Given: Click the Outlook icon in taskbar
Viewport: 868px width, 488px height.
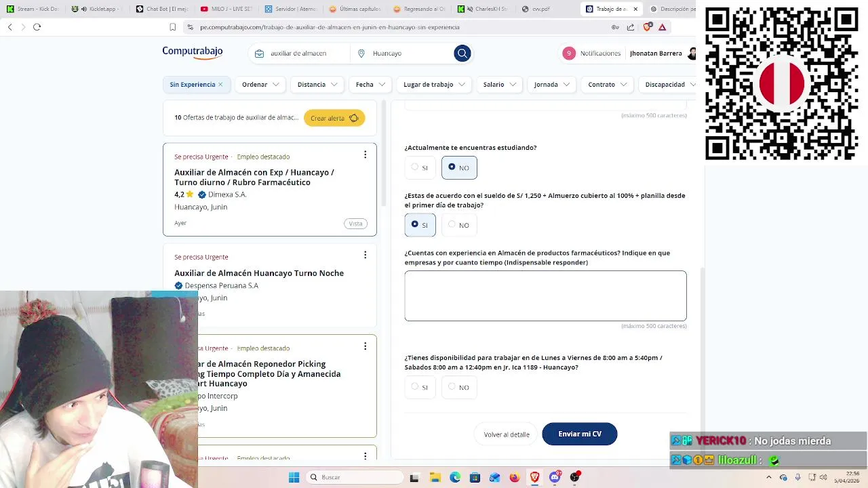Looking at the screenshot, I should (x=495, y=477).
